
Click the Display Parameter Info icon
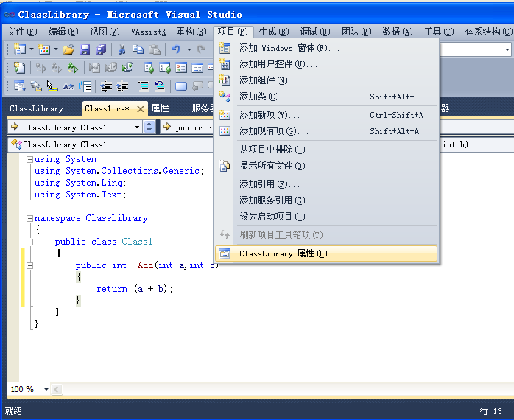pos(36,86)
